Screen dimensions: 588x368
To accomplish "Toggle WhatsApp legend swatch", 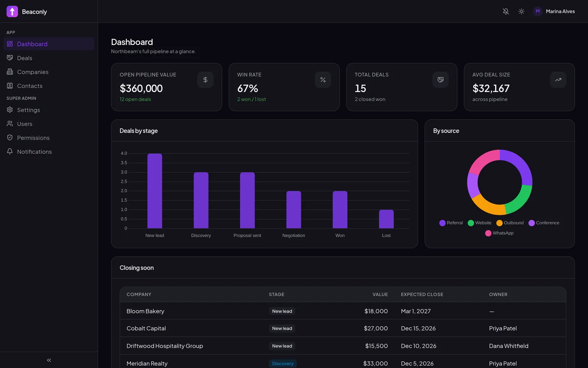I will tap(488, 233).
